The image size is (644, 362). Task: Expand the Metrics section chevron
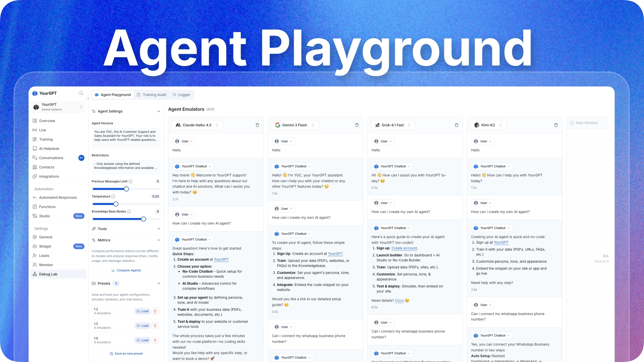coord(158,240)
